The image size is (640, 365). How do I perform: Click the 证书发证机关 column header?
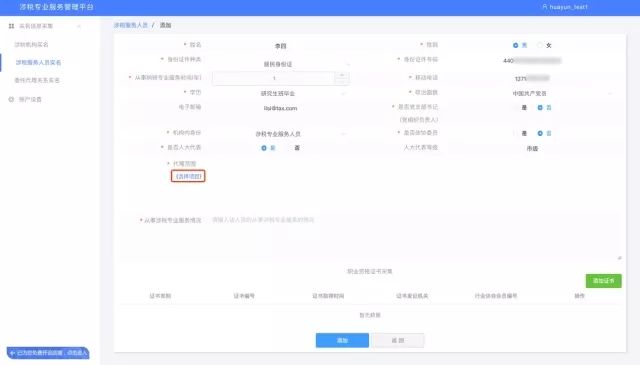(x=412, y=296)
